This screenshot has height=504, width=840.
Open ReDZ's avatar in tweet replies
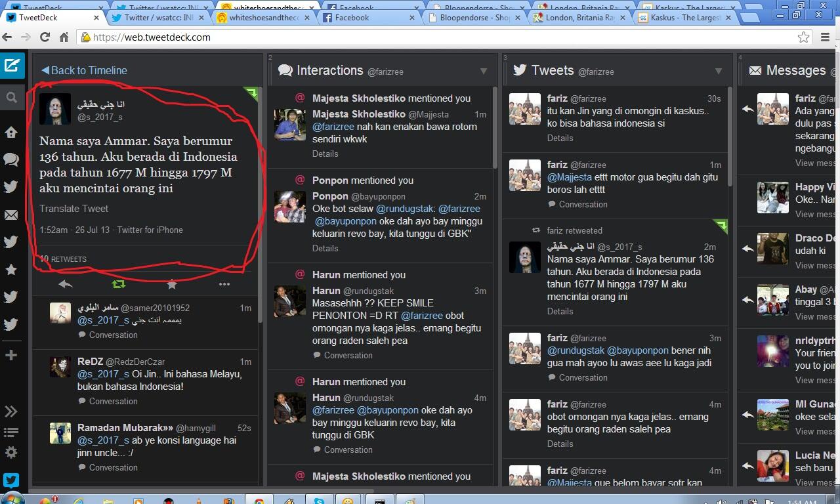click(60, 367)
